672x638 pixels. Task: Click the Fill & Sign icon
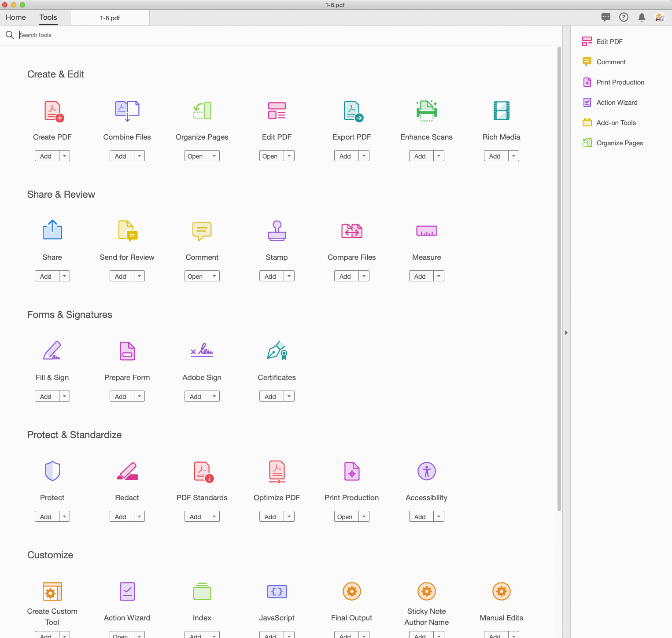52,350
